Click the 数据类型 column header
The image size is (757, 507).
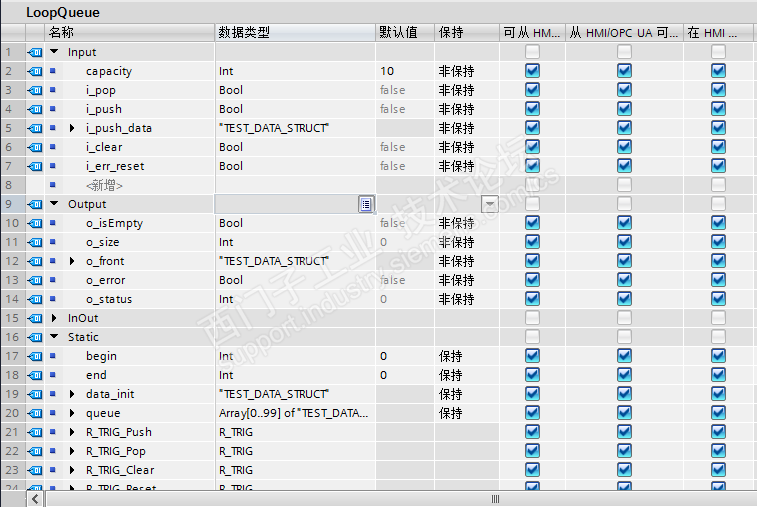pyautogui.click(x=295, y=32)
